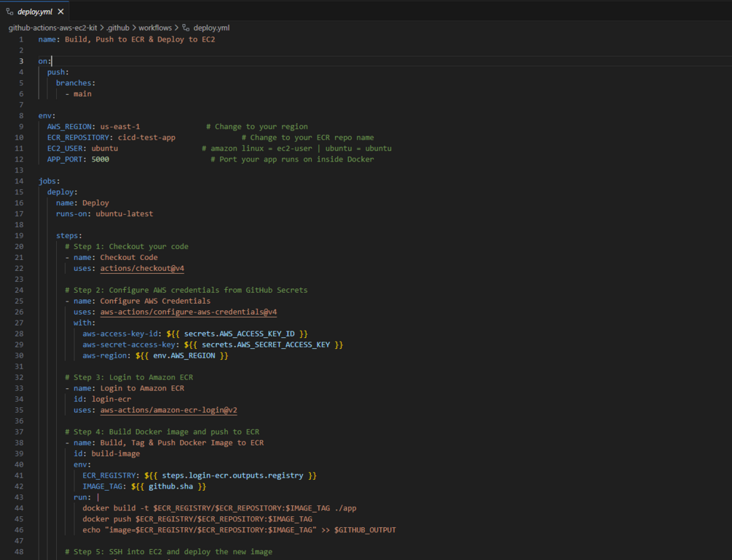Screen dimensions: 732x560
Task: Close the deploy.yml tab
Action: tap(60, 12)
